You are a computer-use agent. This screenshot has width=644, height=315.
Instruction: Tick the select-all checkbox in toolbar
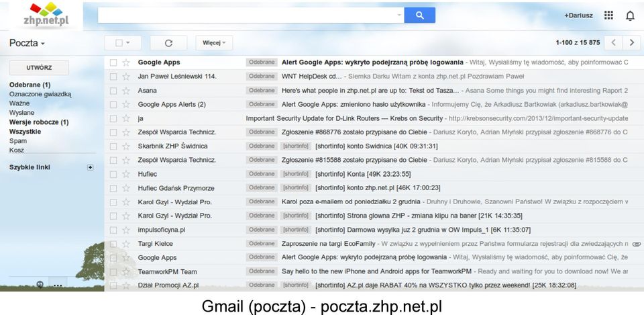(119, 43)
